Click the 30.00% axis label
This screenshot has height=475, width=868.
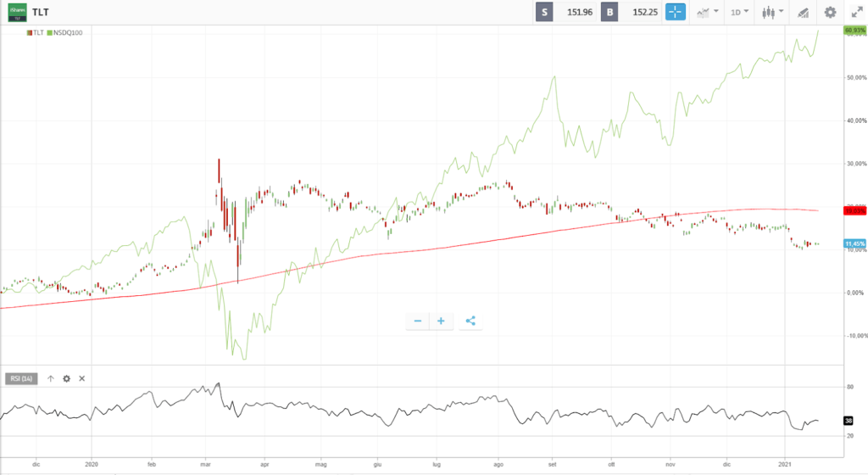[x=856, y=164]
